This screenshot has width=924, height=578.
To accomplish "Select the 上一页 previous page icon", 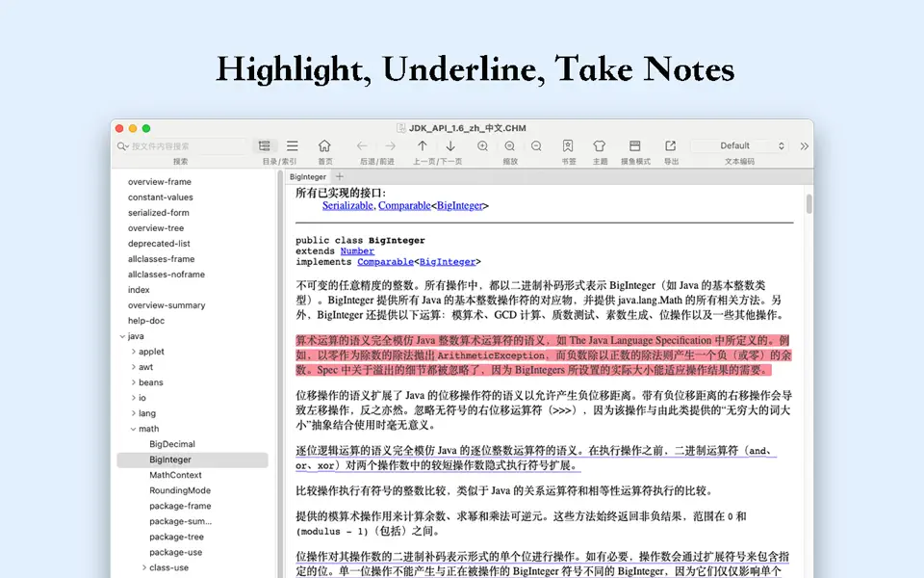I will [x=421, y=144].
